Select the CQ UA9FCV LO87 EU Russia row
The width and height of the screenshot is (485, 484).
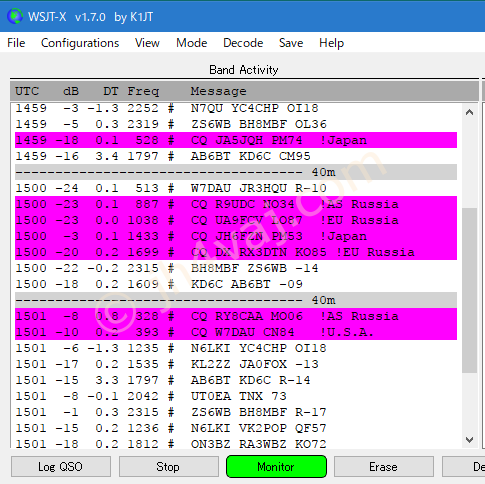point(236,220)
